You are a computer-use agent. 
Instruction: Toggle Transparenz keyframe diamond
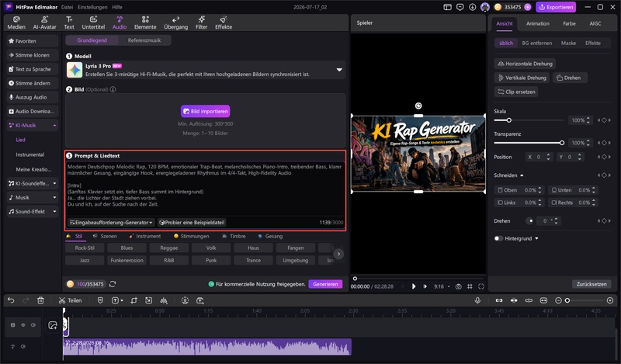tap(604, 143)
